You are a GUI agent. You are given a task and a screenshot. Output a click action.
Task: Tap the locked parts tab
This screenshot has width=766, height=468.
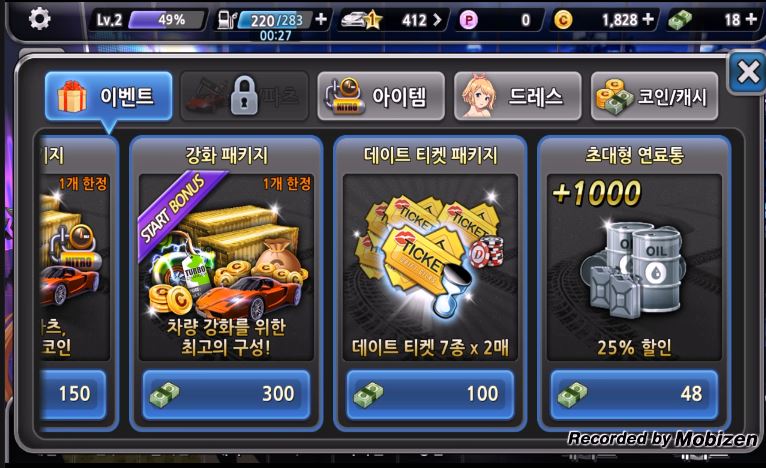[x=245, y=96]
